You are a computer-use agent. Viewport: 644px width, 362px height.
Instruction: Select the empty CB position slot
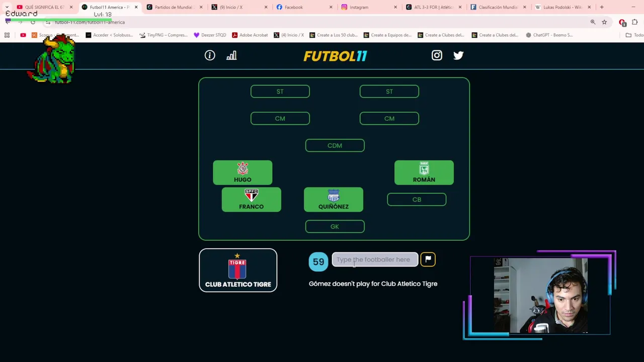417,200
